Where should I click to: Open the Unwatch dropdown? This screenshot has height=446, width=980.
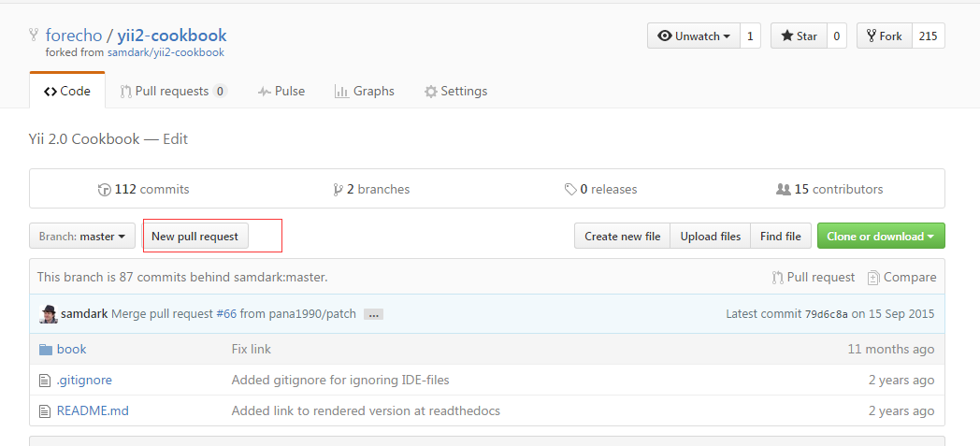click(694, 36)
